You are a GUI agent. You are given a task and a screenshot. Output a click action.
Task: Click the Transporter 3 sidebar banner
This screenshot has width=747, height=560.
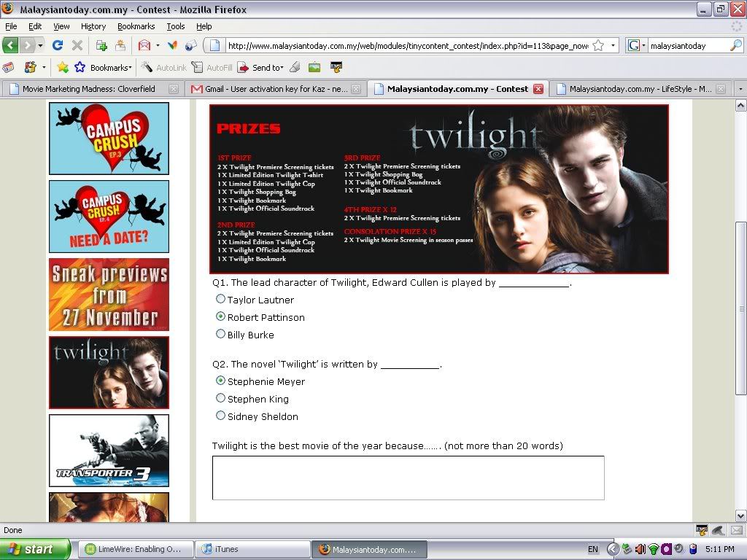(109, 451)
